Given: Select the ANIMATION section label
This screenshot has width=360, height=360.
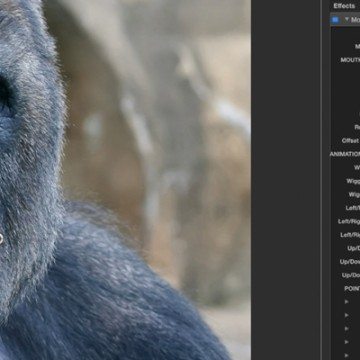Looking at the screenshot, I should (345, 154).
